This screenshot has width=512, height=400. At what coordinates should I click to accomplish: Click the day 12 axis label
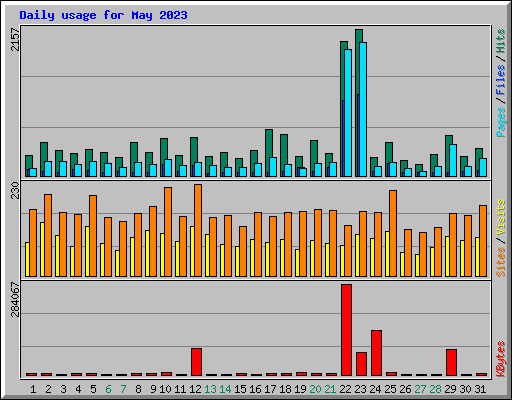(x=195, y=389)
